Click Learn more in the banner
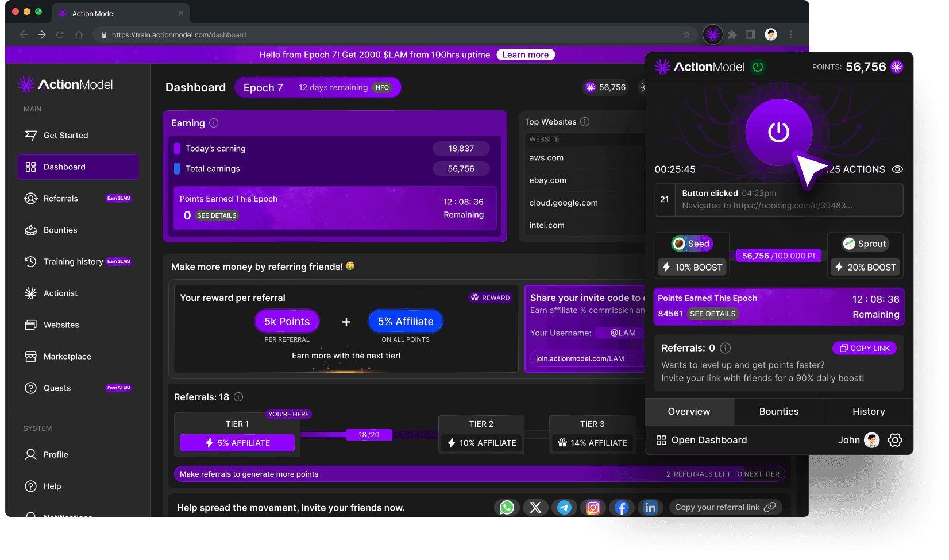The height and width of the screenshot is (560, 949). (x=526, y=55)
